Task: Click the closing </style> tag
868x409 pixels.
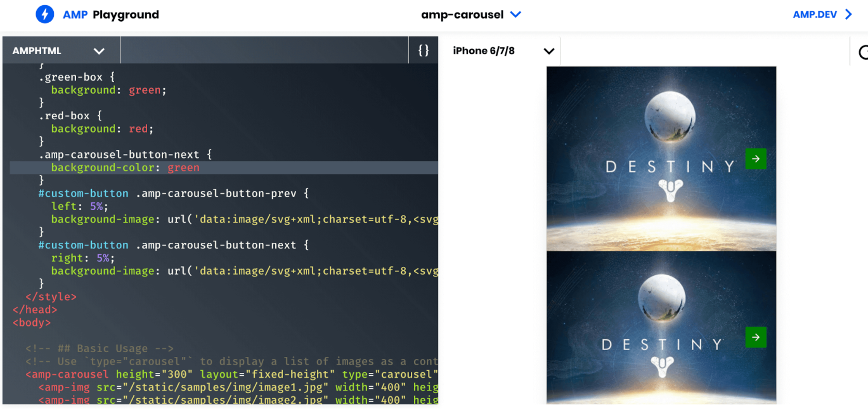Action: (x=51, y=296)
